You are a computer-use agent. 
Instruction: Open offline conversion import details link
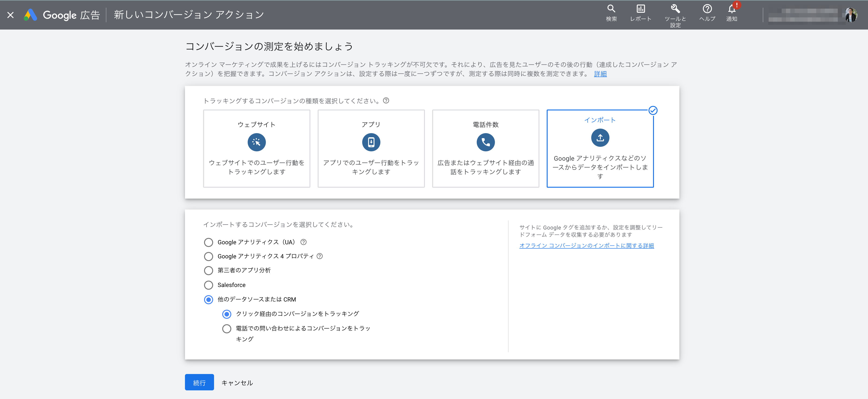click(586, 246)
